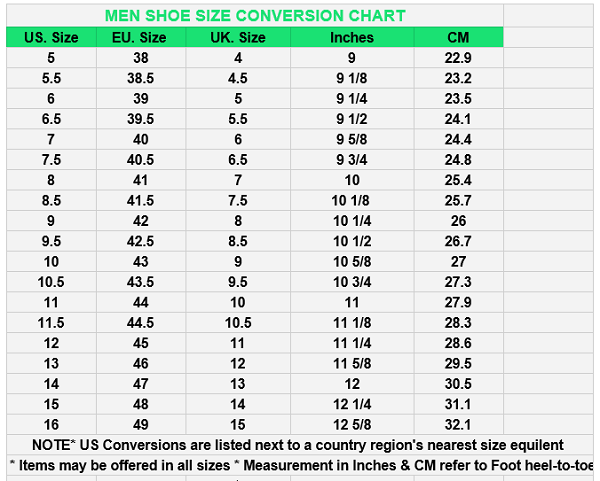The image size is (600, 481).
Task: Click the 25.4 CM cell
Action: click(x=458, y=180)
